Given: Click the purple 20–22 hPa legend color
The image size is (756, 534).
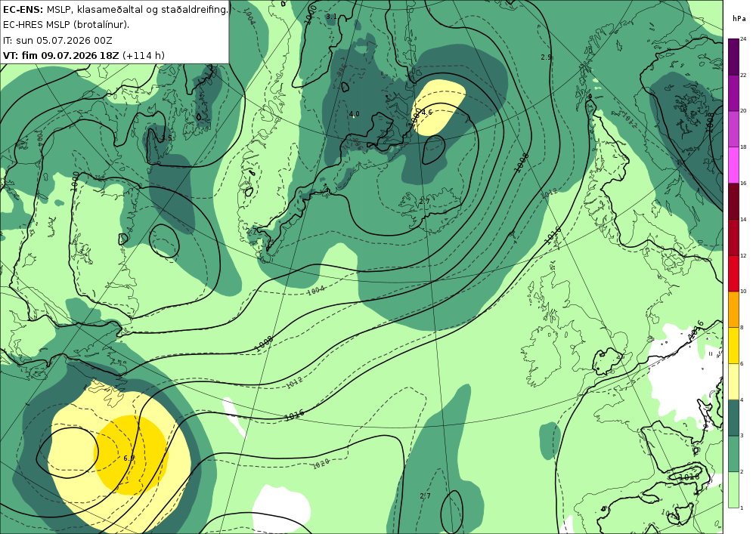Looking at the screenshot, I should (x=733, y=92).
